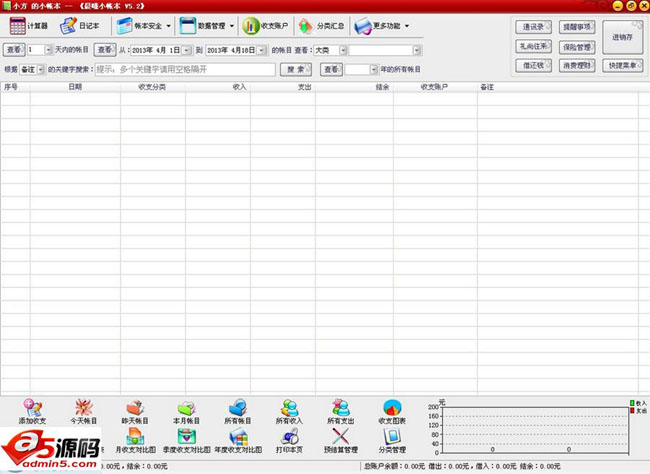Open the 保险管理 insurance button
The height and width of the screenshot is (474, 650).
click(577, 47)
